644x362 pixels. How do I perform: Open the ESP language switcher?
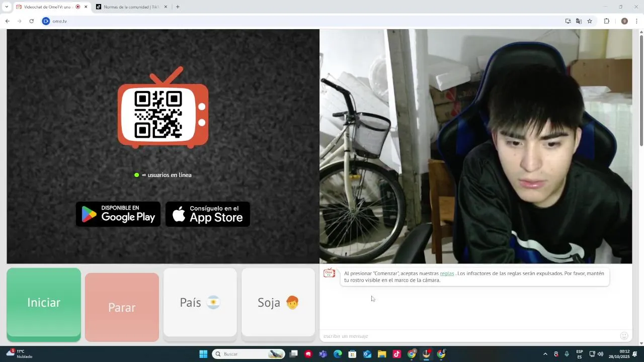click(580, 354)
